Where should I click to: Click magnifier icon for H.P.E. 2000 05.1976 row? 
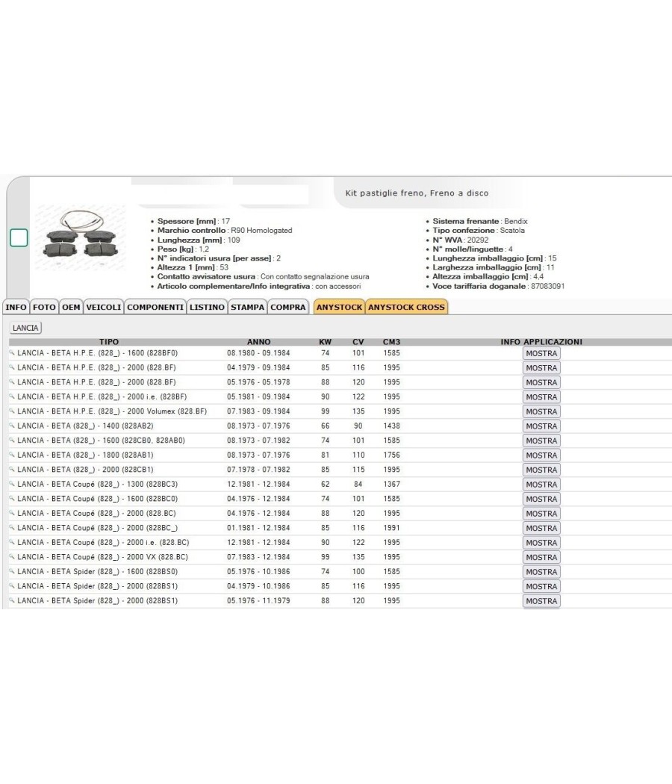(x=12, y=382)
